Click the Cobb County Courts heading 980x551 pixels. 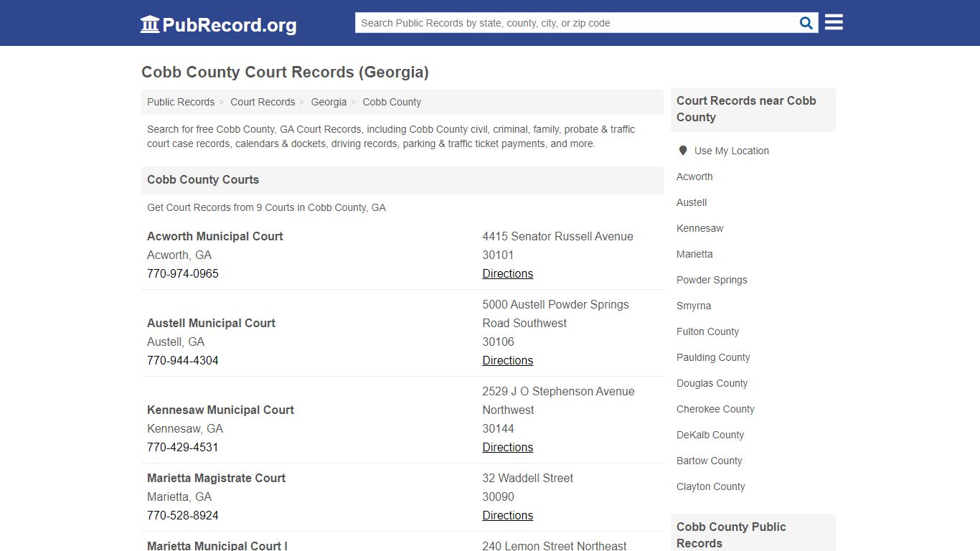(203, 180)
